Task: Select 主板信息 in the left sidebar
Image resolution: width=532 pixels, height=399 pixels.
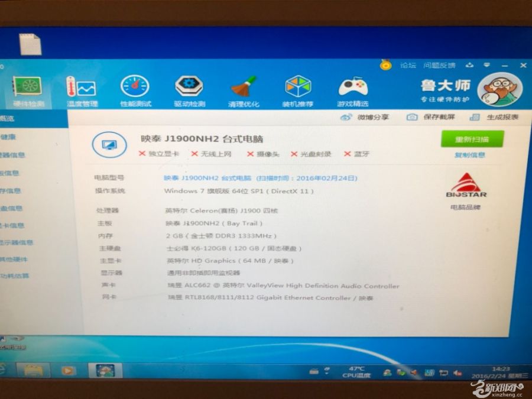Action: click(9, 173)
